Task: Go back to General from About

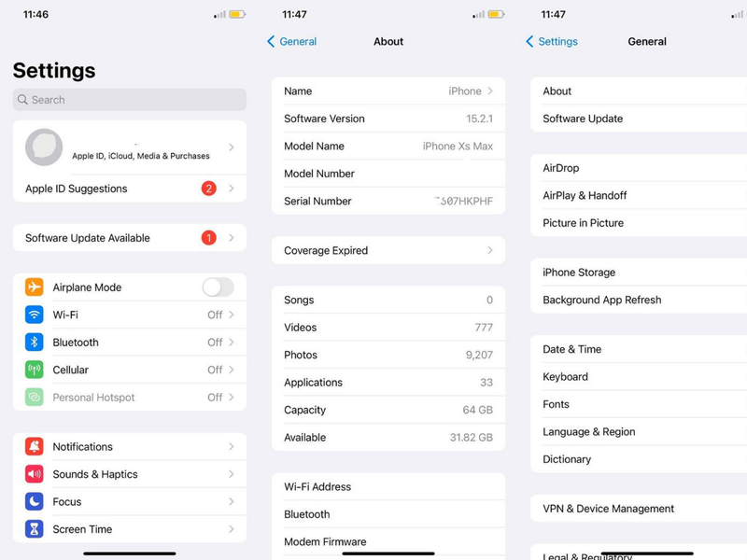Action: point(291,41)
